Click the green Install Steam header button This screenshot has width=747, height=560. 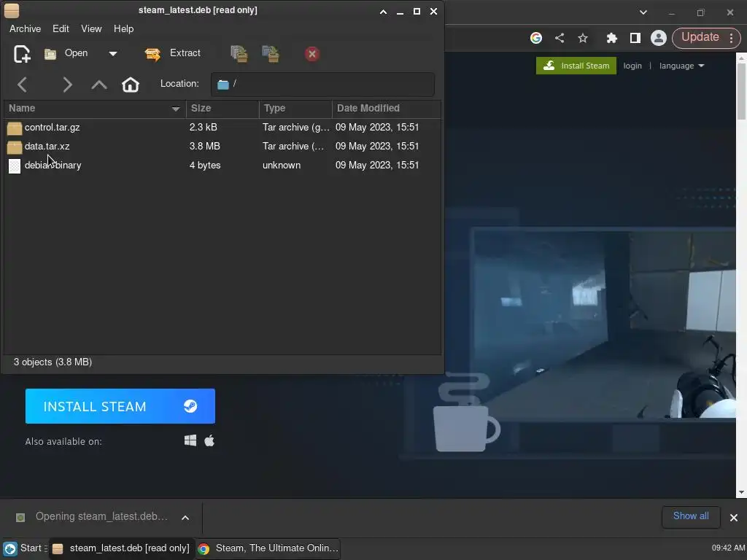coord(576,66)
